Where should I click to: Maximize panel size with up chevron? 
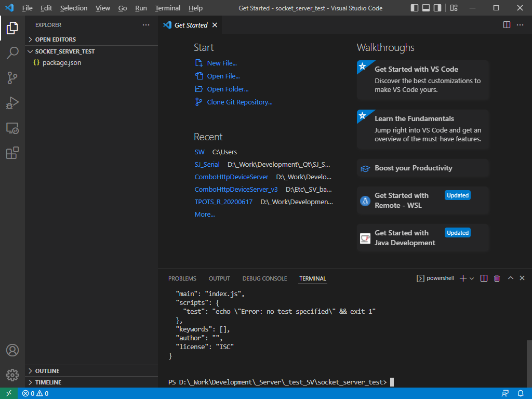(510, 278)
